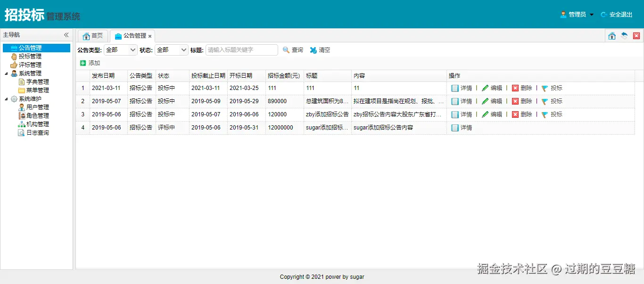The width and height of the screenshot is (644, 284).
Task: Click inside the title keyword input box
Action: click(x=241, y=49)
